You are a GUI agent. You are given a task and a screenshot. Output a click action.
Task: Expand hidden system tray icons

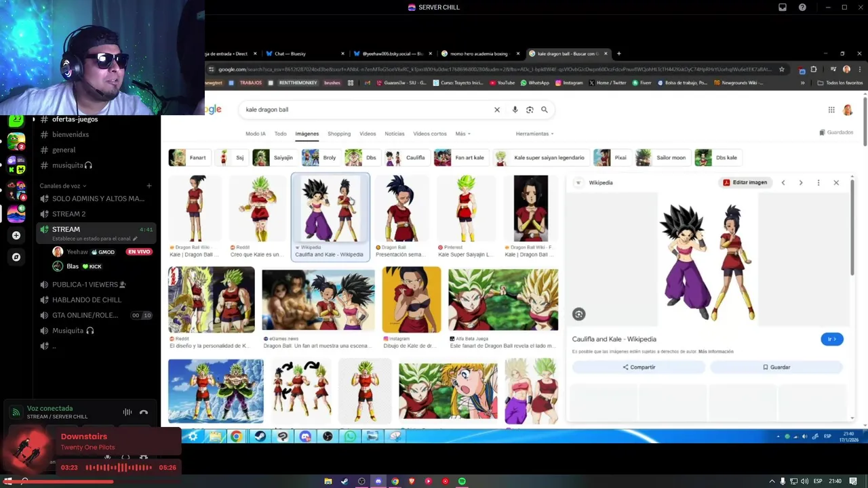(772, 481)
